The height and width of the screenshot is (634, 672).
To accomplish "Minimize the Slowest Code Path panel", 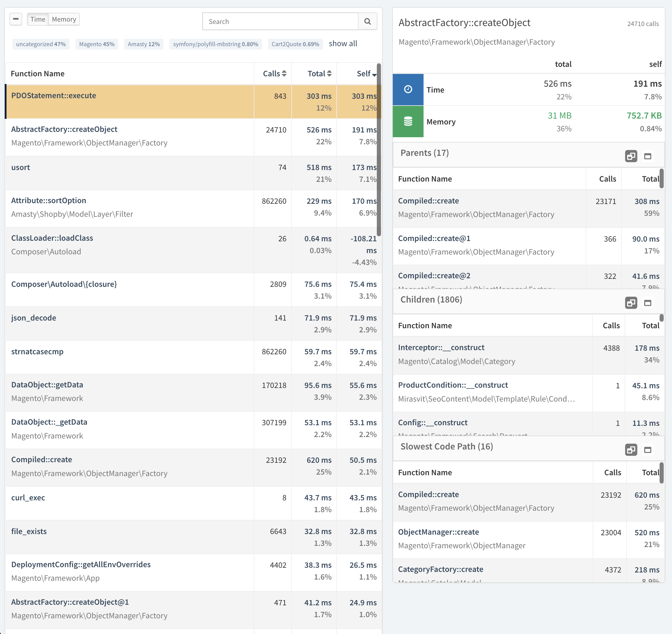I will pyautogui.click(x=647, y=450).
